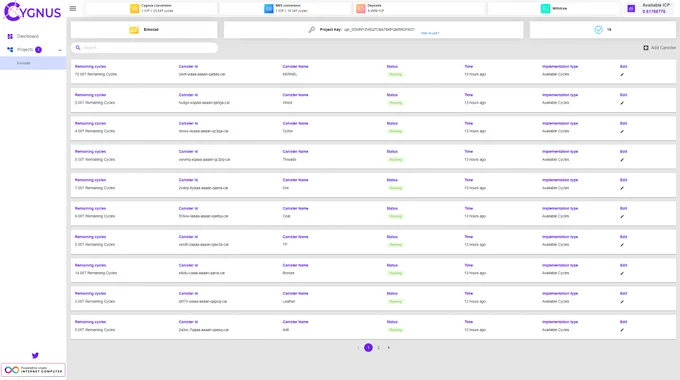Click the KERNEL canister name
Image resolution: width=680 pixels, height=380 pixels.
[x=290, y=75]
